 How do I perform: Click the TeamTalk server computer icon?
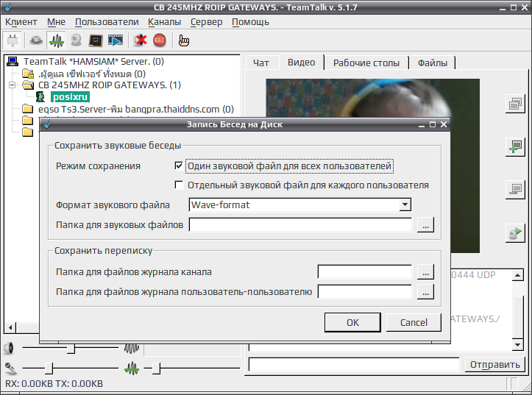click(13, 61)
